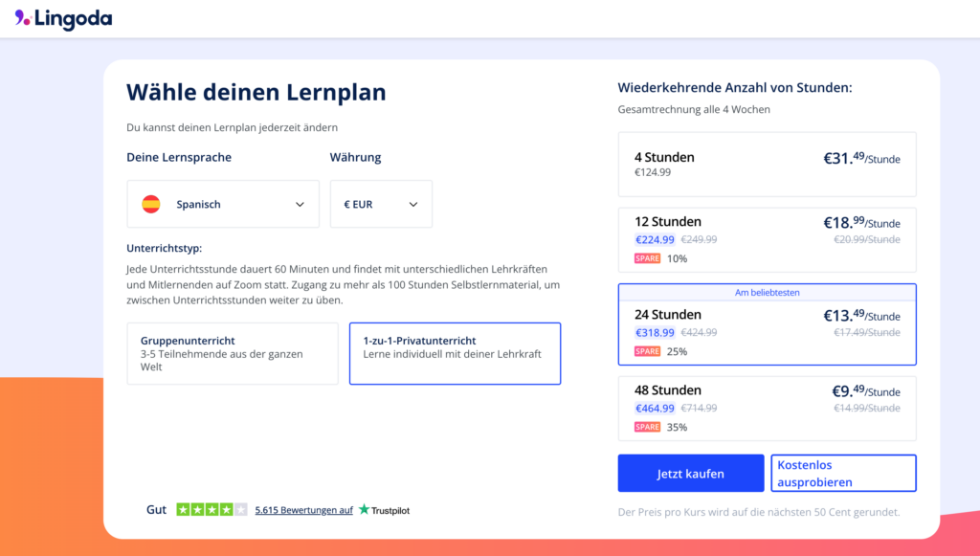The image size is (980, 556).
Task: Open the Lernsprache dropdown showing Spanisch
Action: pyautogui.click(x=222, y=204)
